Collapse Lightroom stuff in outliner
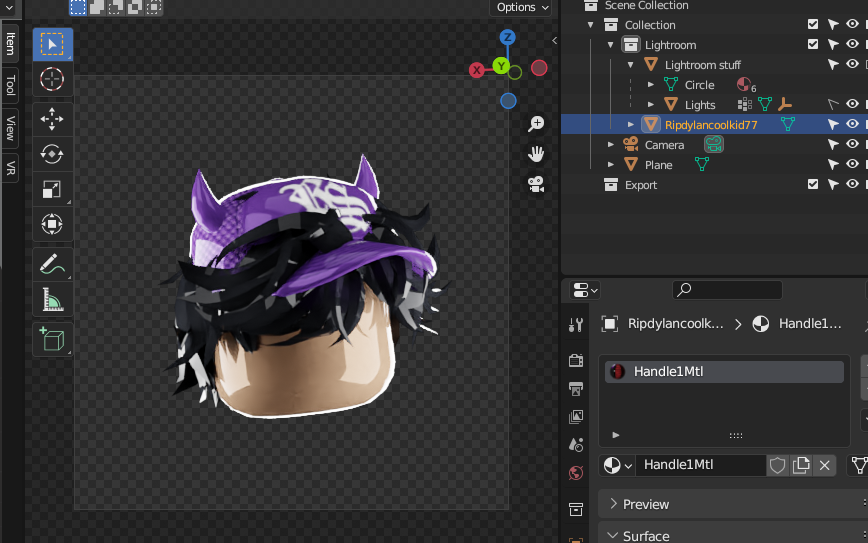This screenshot has height=543, width=868. click(x=631, y=65)
